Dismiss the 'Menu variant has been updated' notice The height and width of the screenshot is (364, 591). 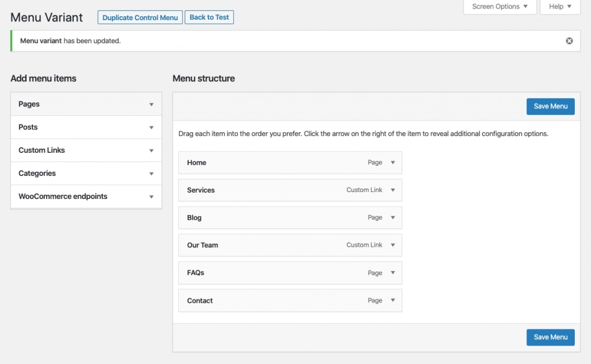[x=569, y=41]
